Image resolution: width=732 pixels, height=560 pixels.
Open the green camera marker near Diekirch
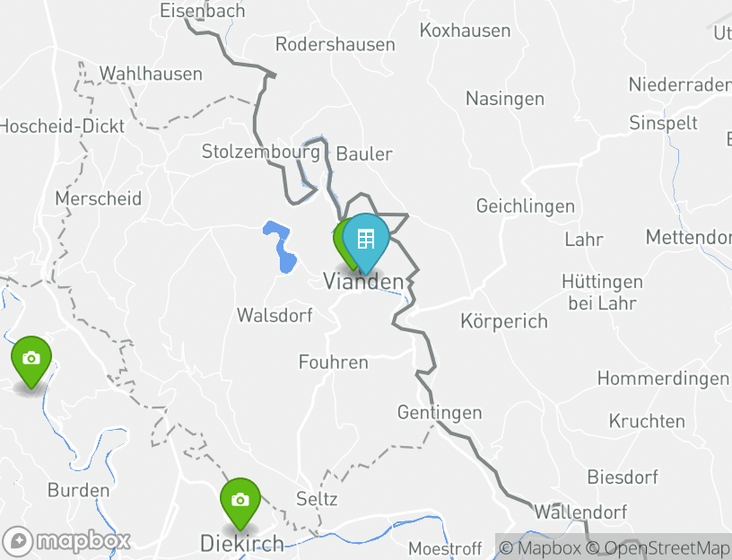coord(240,502)
